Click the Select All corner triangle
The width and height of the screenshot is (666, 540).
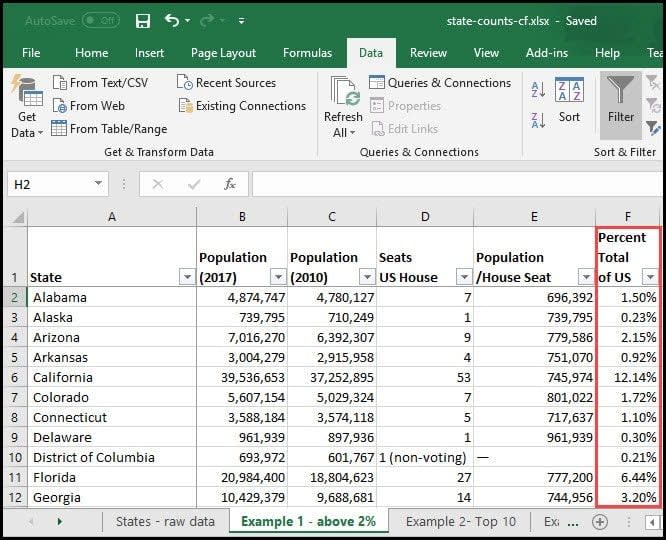point(17,218)
